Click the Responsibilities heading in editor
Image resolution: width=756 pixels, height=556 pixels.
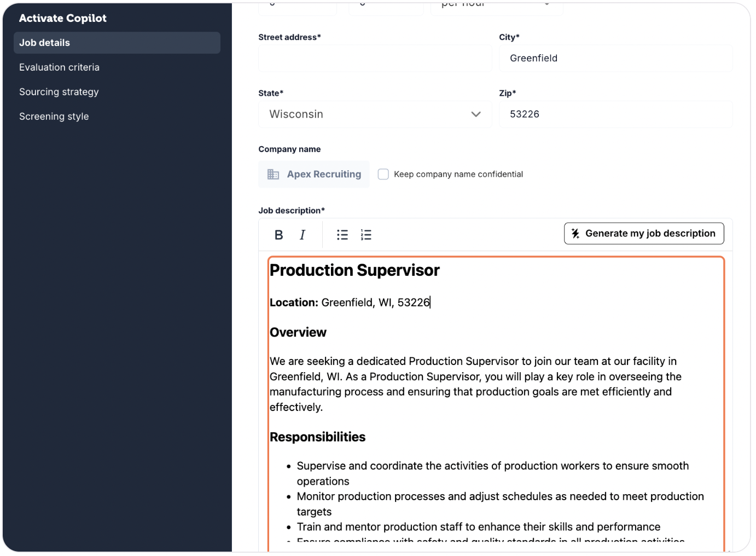[317, 437]
